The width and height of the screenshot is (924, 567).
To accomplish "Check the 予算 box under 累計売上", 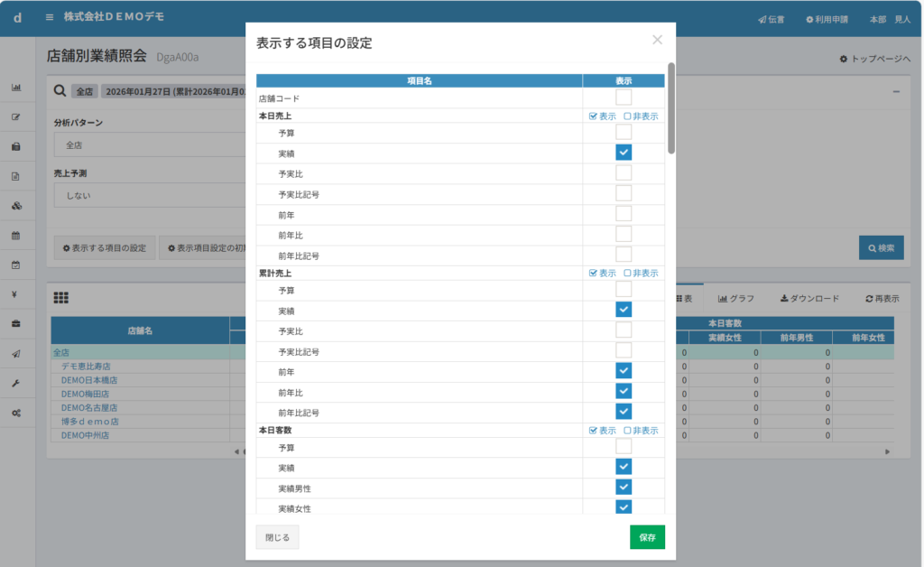I will pos(624,290).
